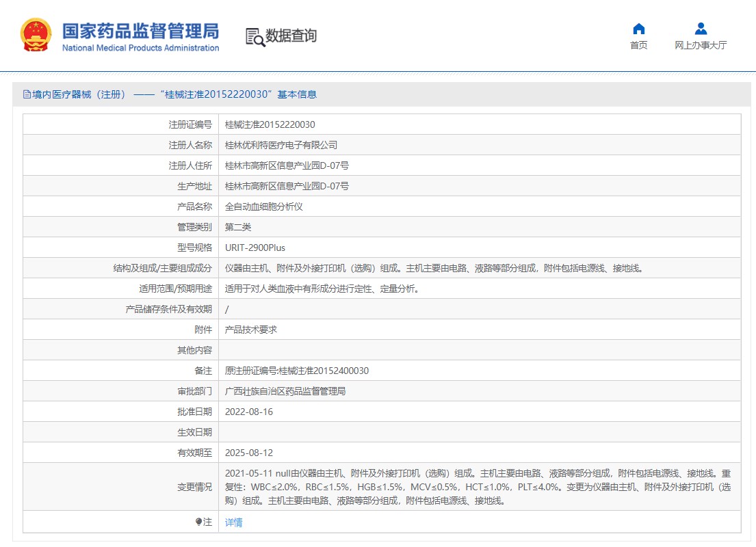Viewport: 756px width, 547px height.
Task: Click the 国家药品监督管理局 title text
Action: point(140,31)
